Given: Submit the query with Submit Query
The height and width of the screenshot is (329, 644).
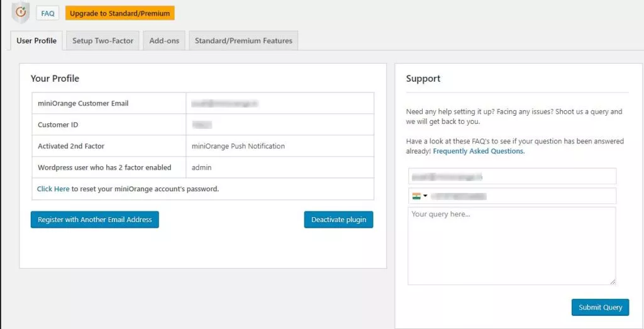Looking at the screenshot, I should (601, 307).
